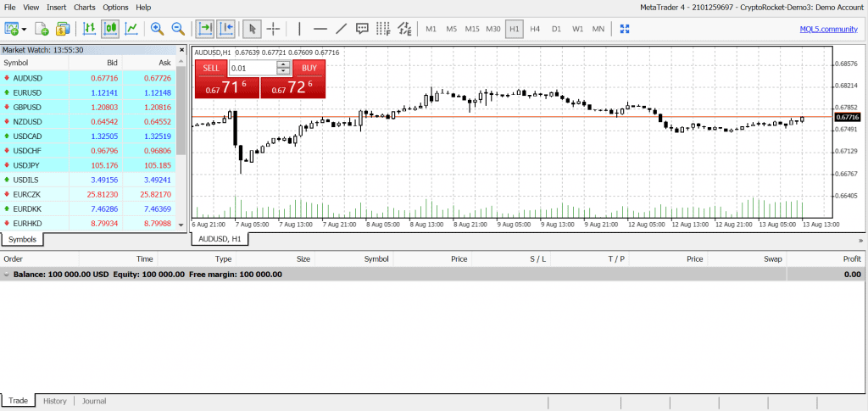Select the trendline drawing tool
Viewport: 868px width, 411px height.
coord(342,28)
